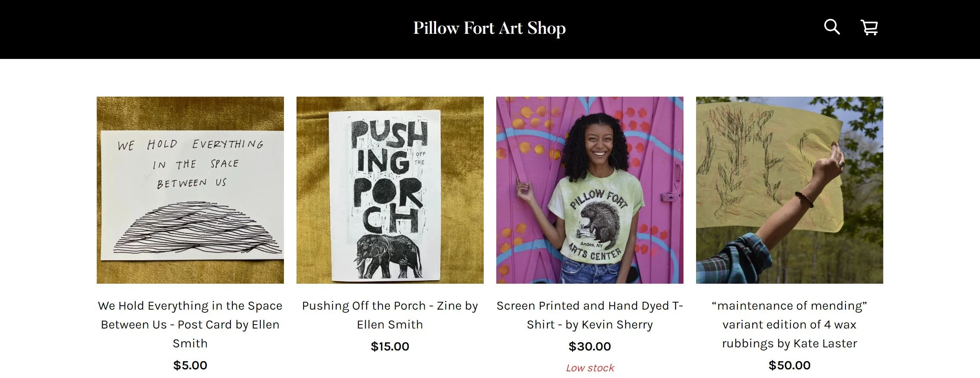This screenshot has width=980, height=378.
Task: Open the Pushing Off the Porch zine image
Action: pyautogui.click(x=390, y=190)
